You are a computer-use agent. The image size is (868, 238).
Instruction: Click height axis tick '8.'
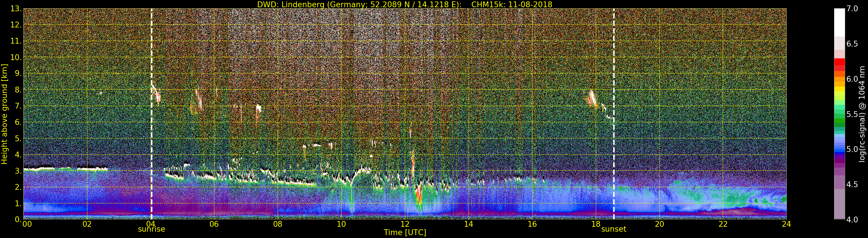(18, 90)
